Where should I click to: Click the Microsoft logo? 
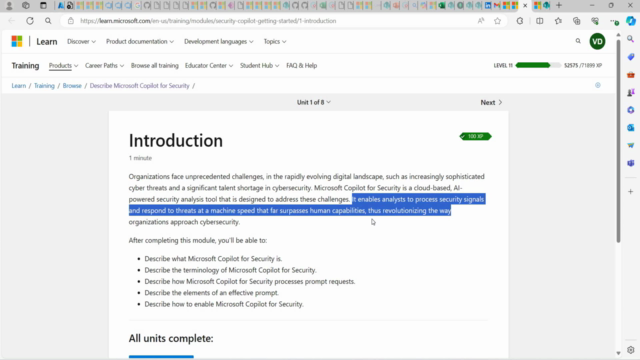(17, 41)
